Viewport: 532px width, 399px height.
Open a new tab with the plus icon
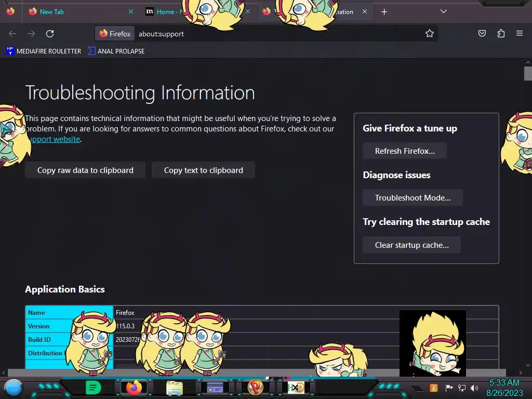[x=384, y=12]
